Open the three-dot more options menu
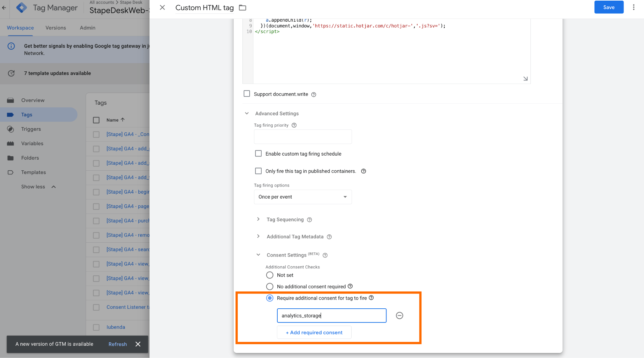This screenshot has width=644, height=358. [x=634, y=7]
